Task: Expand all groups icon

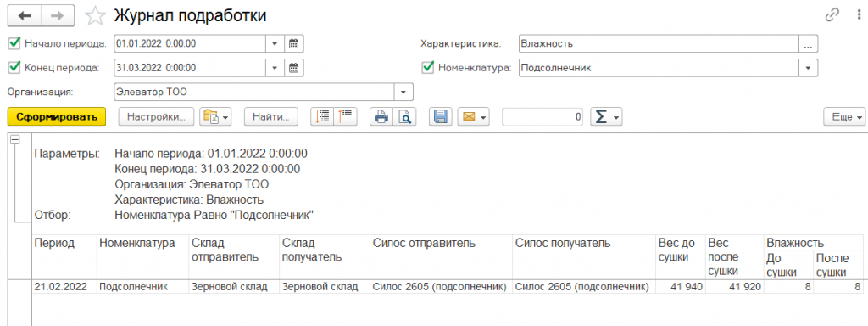Action: click(322, 116)
